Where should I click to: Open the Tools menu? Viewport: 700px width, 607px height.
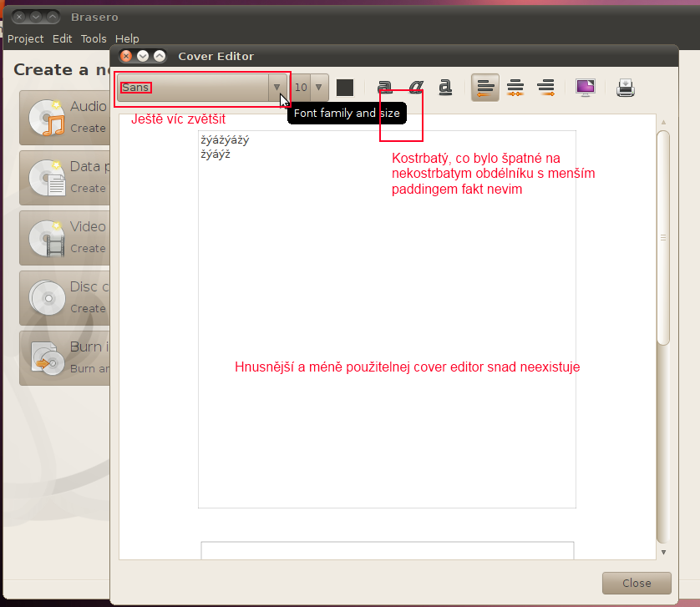pyautogui.click(x=94, y=38)
